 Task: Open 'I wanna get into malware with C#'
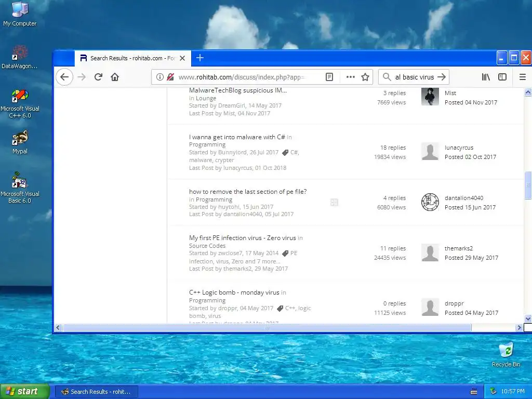[x=237, y=137]
